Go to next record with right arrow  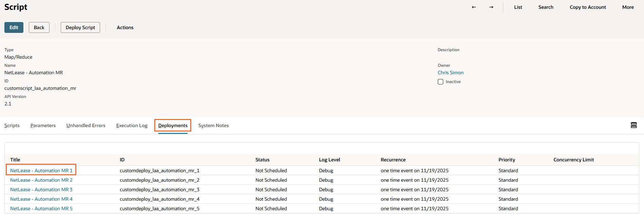[x=491, y=7]
